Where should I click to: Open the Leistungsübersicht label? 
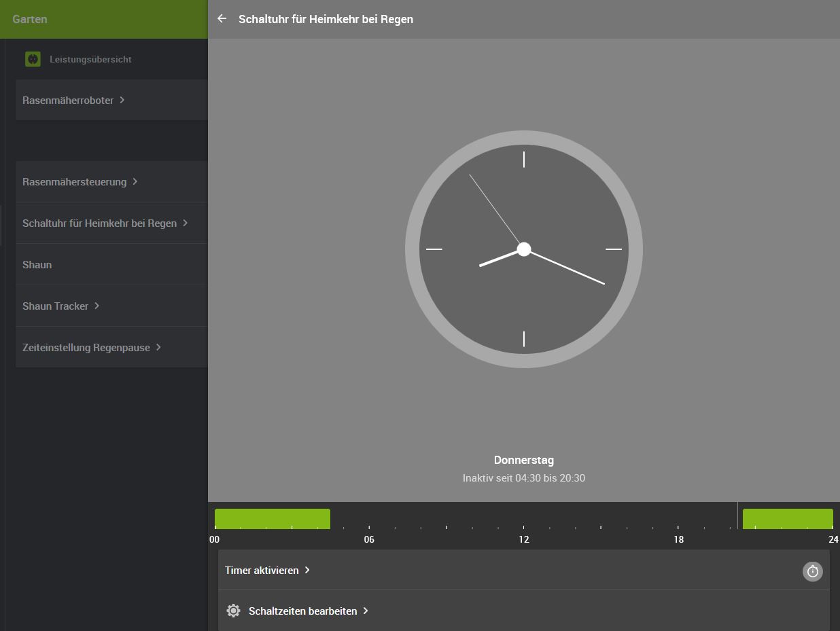[x=90, y=59]
